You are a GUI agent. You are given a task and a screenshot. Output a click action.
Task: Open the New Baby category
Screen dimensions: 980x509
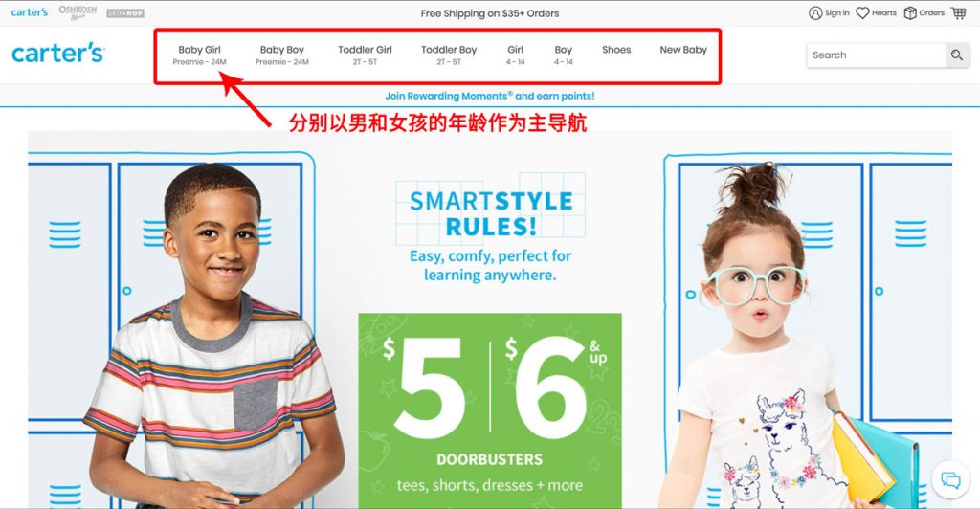tap(683, 50)
